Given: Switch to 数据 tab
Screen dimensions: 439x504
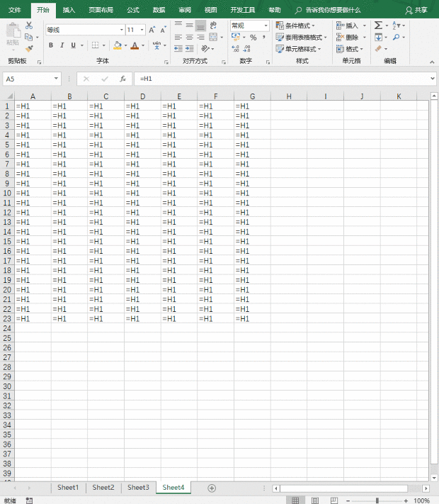Looking at the screenshot, I should tap(159, 10).
